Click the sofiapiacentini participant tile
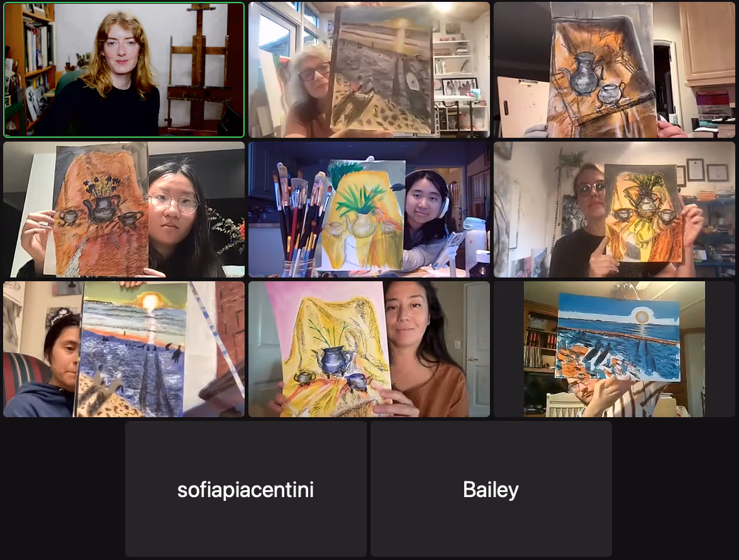The height and width of the screenshot is (560, 739). pyautogui.click(x=245, y=490)
